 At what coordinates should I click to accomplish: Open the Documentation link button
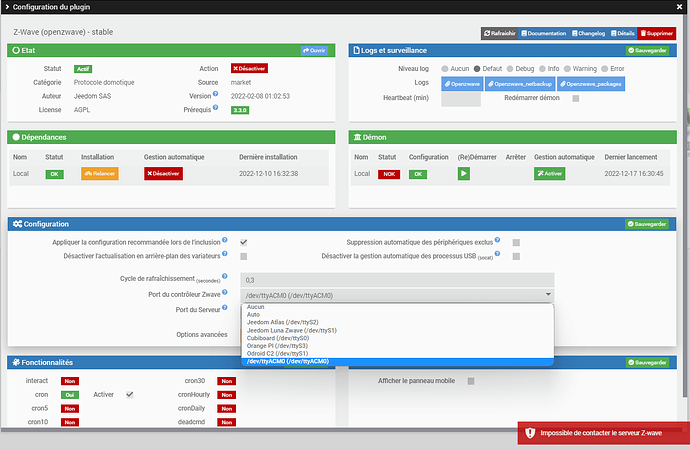[543, 33]
